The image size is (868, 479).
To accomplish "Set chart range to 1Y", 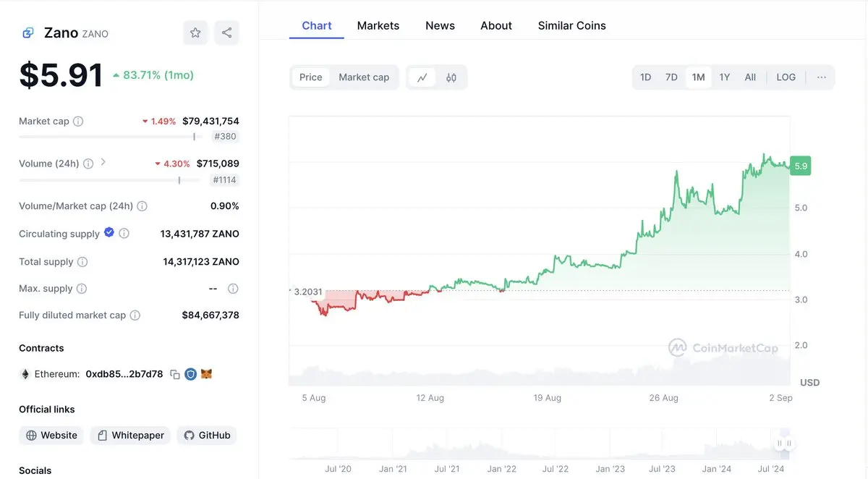I will 725,77.
